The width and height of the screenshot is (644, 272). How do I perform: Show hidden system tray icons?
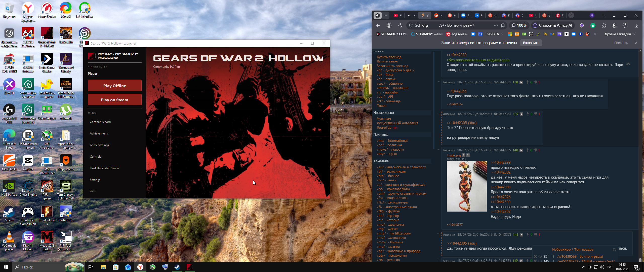tap(584, 267)
